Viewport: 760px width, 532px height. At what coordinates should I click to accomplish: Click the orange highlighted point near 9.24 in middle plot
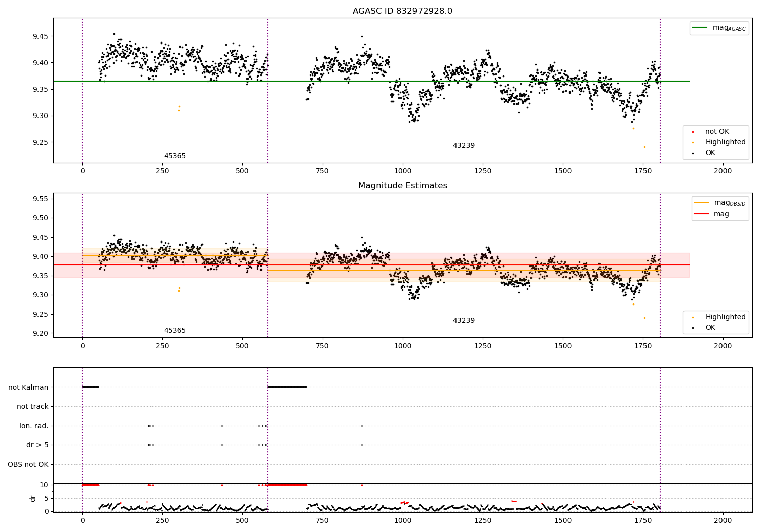[x=644, y=318]
